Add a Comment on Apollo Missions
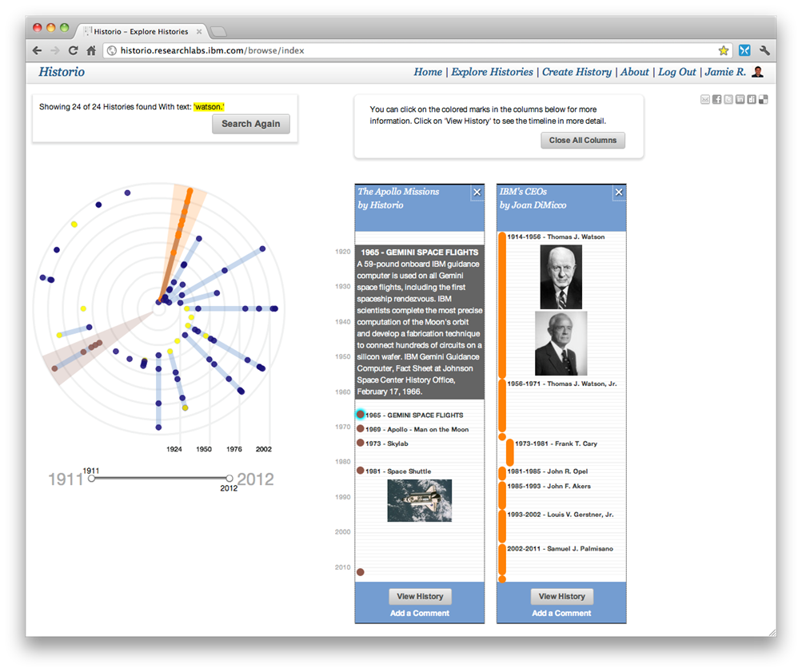802x672 pixels. point(420,613)
